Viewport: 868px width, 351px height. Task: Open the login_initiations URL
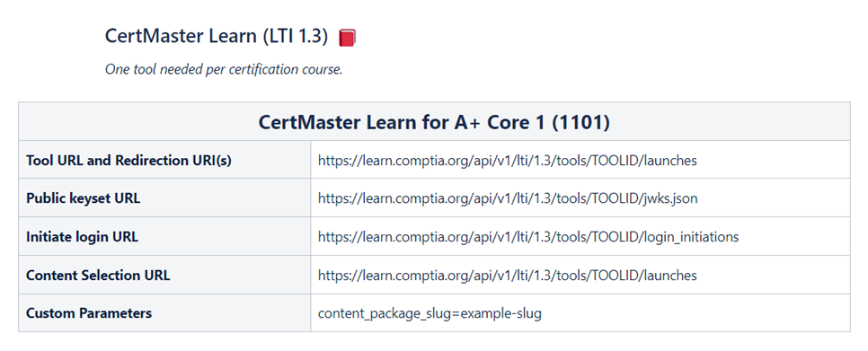(528, 237)
